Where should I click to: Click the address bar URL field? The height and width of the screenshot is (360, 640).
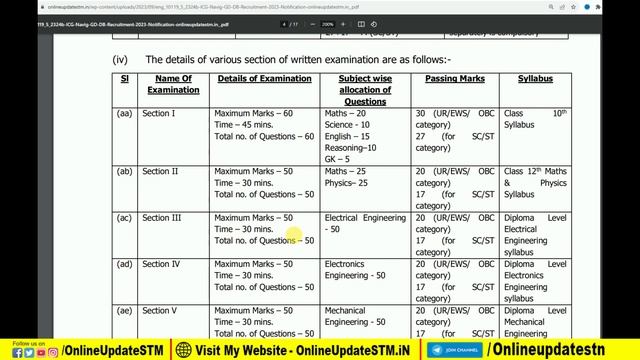(x=203, y=7)
